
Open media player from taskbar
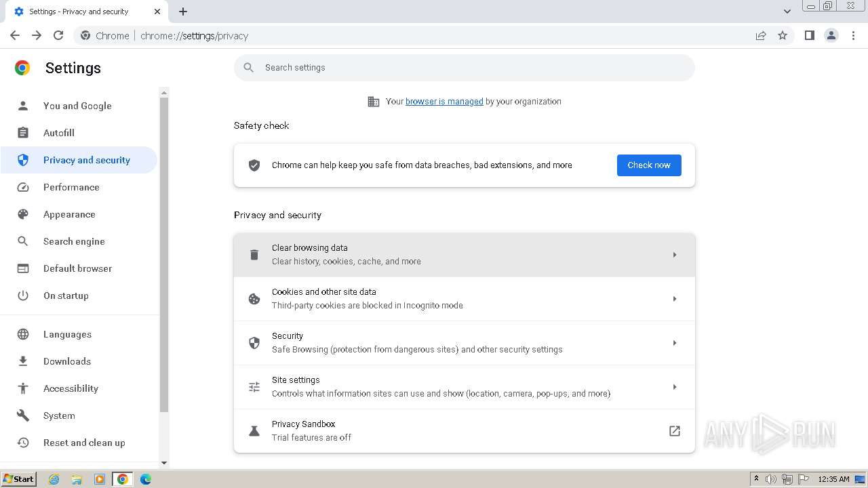tap(100, 479)
